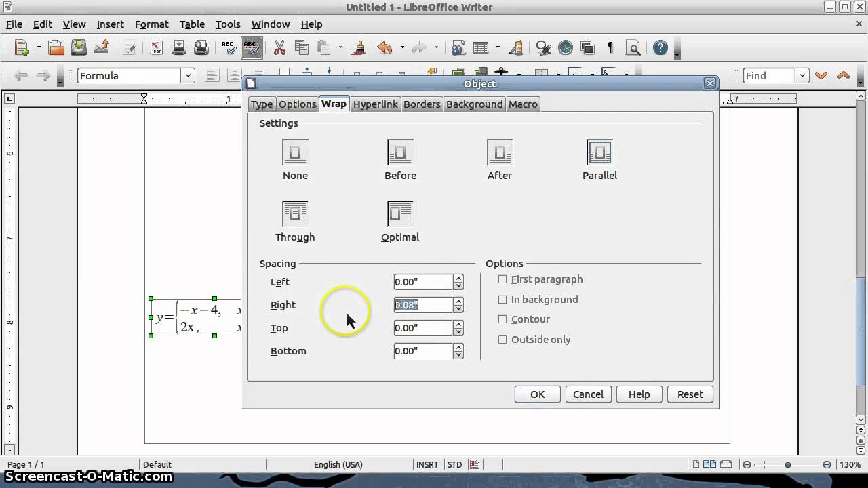Viewport: 868px width, 488px height.
Task: Click the Reset button
Action: point(690,394)
